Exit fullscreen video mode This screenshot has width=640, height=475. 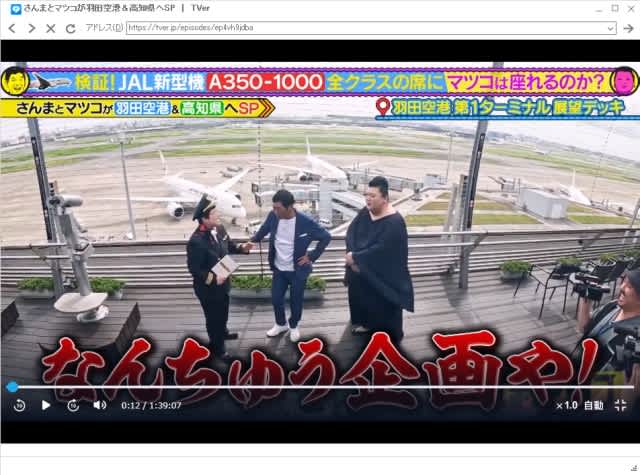coord(620,405)
